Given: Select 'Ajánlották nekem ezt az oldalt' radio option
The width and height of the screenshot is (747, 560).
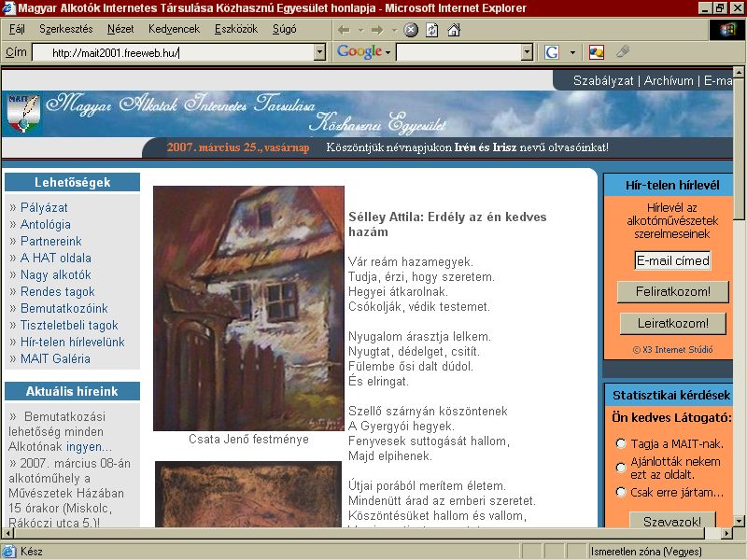Looking at the screenshot, I should click(x=620, y=468).
